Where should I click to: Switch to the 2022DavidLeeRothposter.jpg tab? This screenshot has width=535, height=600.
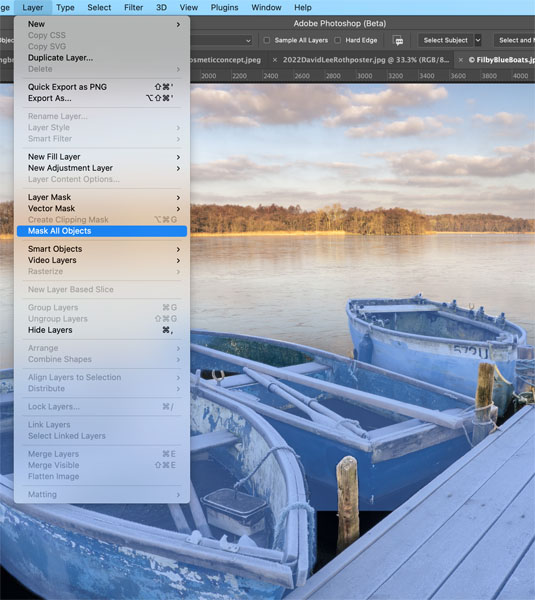[365, 60]
